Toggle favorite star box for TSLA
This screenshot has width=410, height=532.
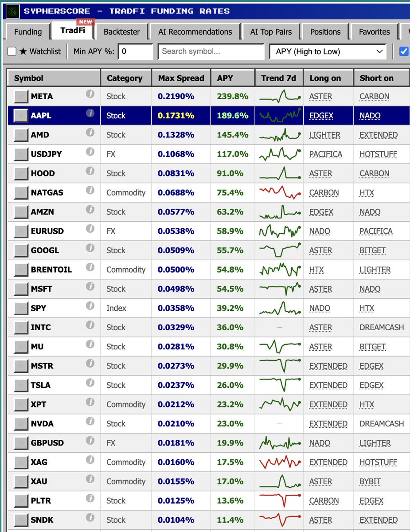pyautogui.click(x=21, y=385)
